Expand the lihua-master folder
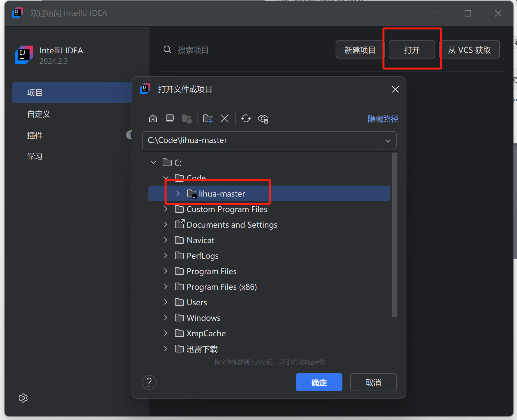The height and width of the screenshot is (420, 517). 178,194
